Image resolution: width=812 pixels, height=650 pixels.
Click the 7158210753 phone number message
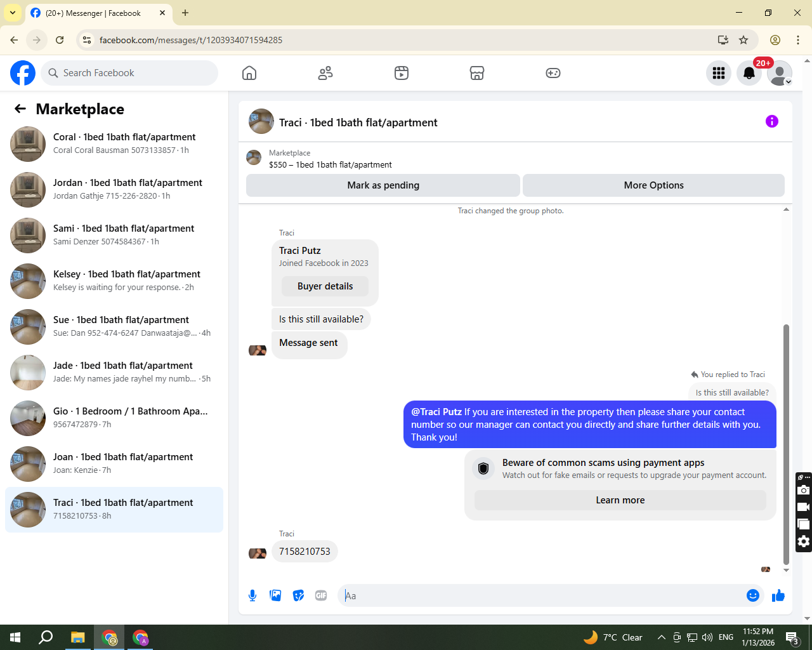(304, 552)
